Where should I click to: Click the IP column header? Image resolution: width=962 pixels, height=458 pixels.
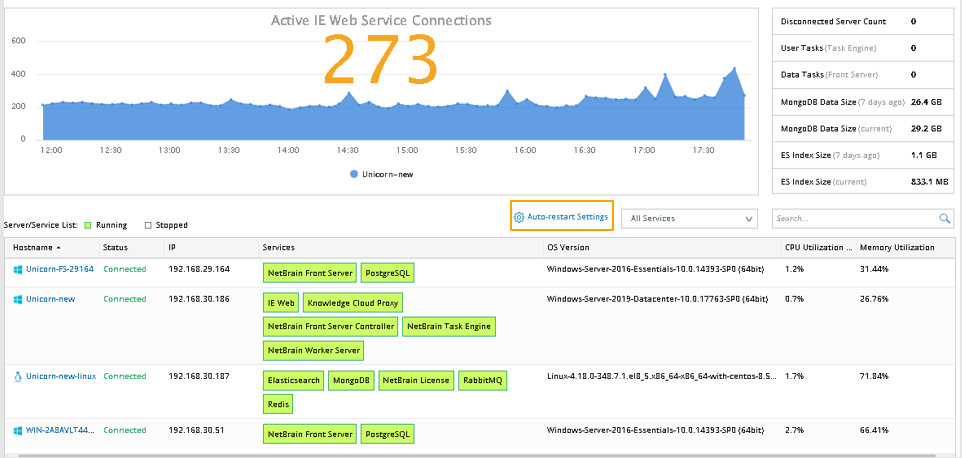coord(210,248)
